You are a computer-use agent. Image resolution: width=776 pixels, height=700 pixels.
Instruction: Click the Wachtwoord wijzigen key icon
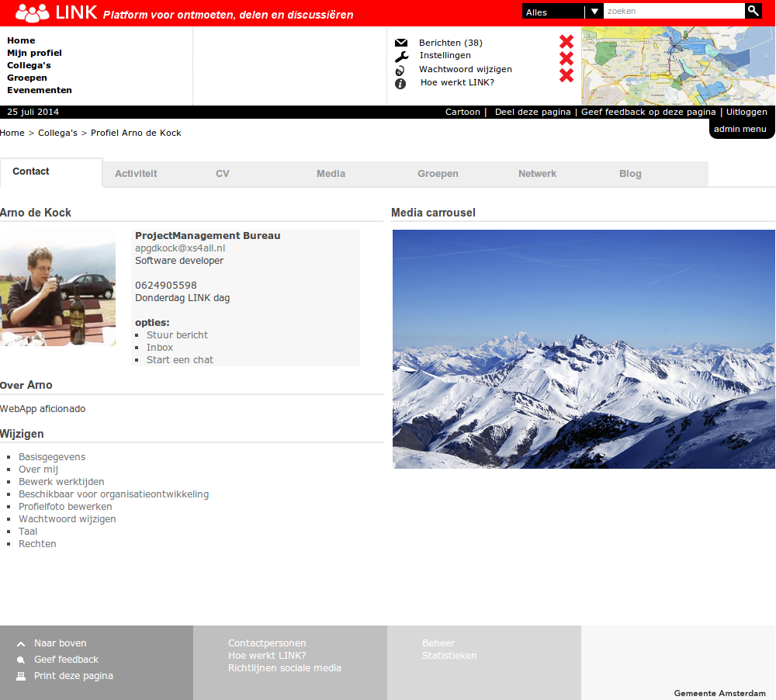pos(400,70)
